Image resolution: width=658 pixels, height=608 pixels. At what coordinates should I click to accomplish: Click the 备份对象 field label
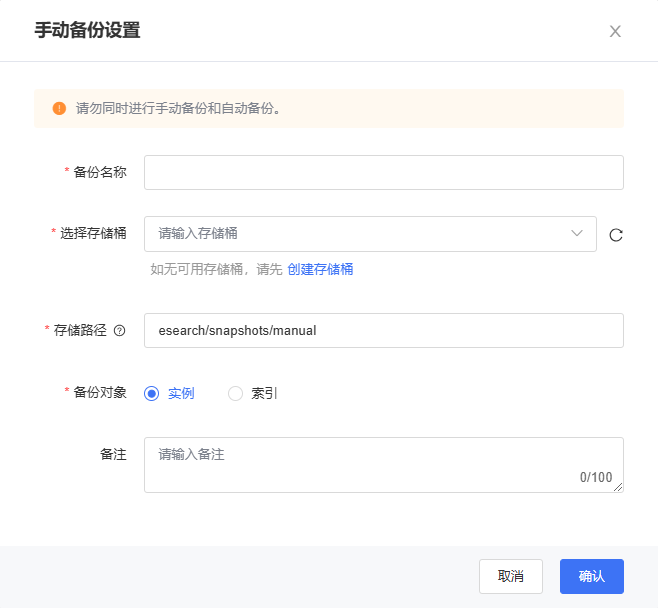point(100,392)
